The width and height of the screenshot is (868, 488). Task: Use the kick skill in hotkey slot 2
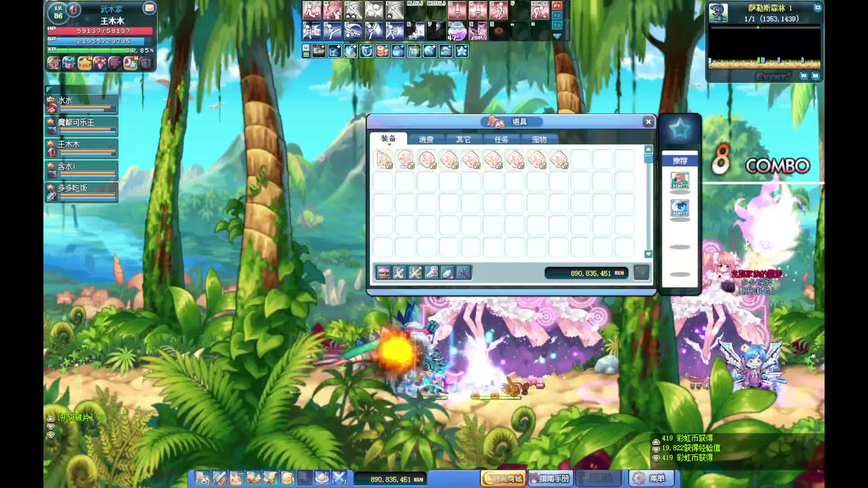pos(332,31)
